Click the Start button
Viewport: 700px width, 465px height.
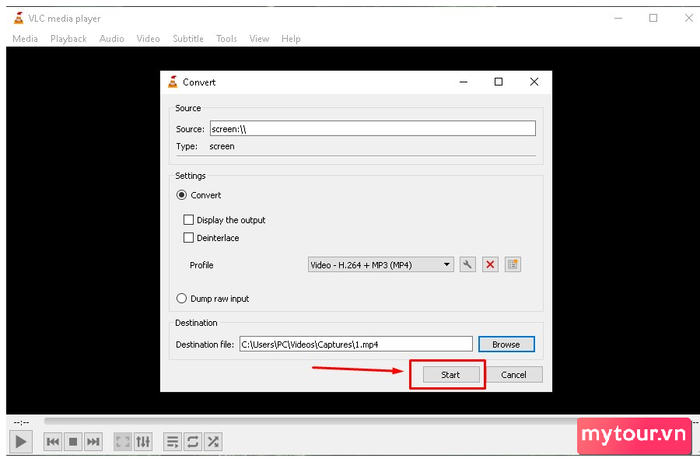[449, 374]
